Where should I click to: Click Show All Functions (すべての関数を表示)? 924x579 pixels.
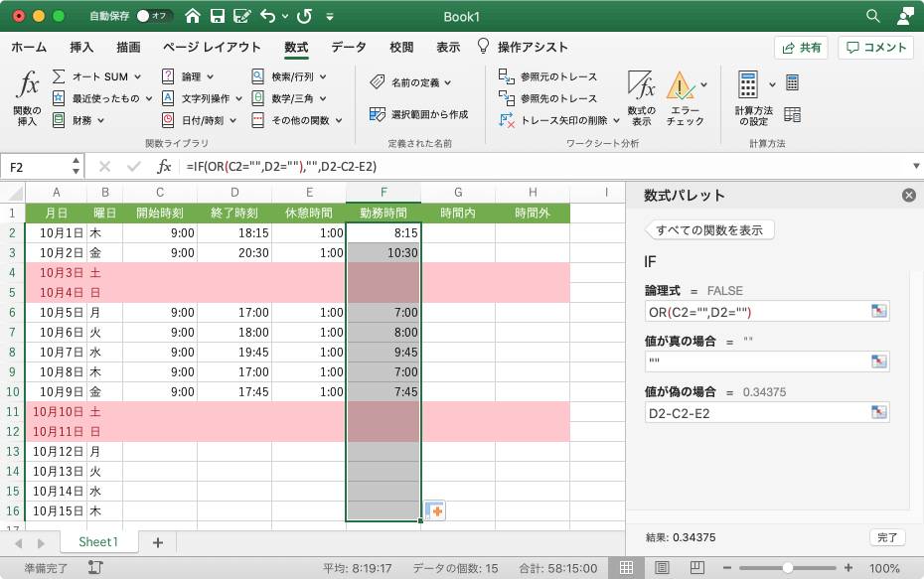pos(709,230)
